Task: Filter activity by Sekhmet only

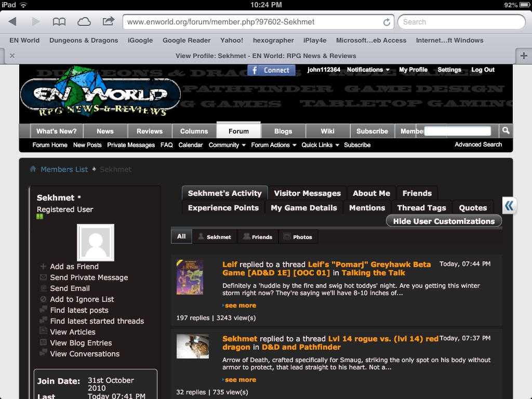Action: (215, 237)
